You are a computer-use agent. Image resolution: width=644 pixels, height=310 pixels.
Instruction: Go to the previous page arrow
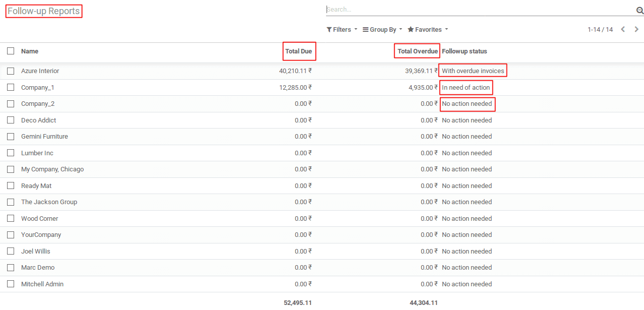(x=623, y=29)
